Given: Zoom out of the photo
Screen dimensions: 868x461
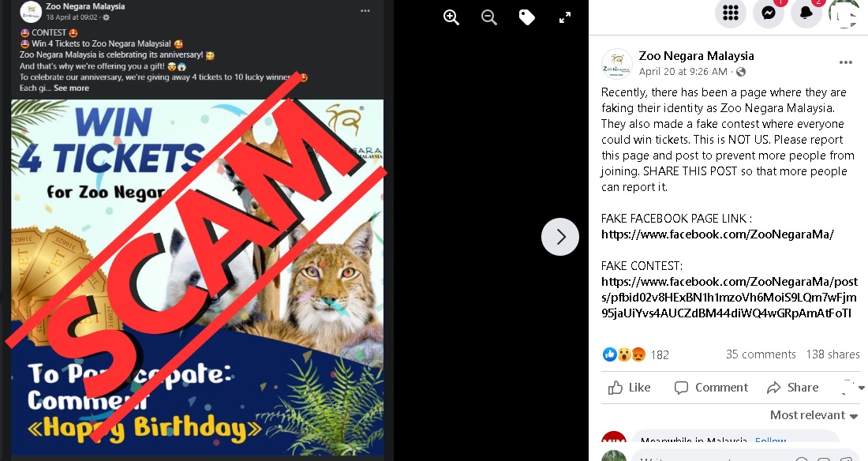Looking at the screenshot, I should coord(488,17).
